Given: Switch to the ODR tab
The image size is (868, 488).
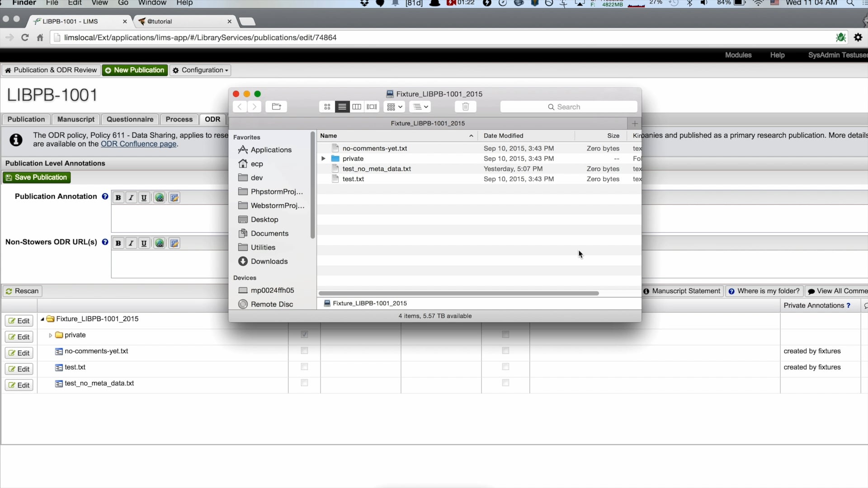Looking at the screenshot, I should (x=212, y=120).
